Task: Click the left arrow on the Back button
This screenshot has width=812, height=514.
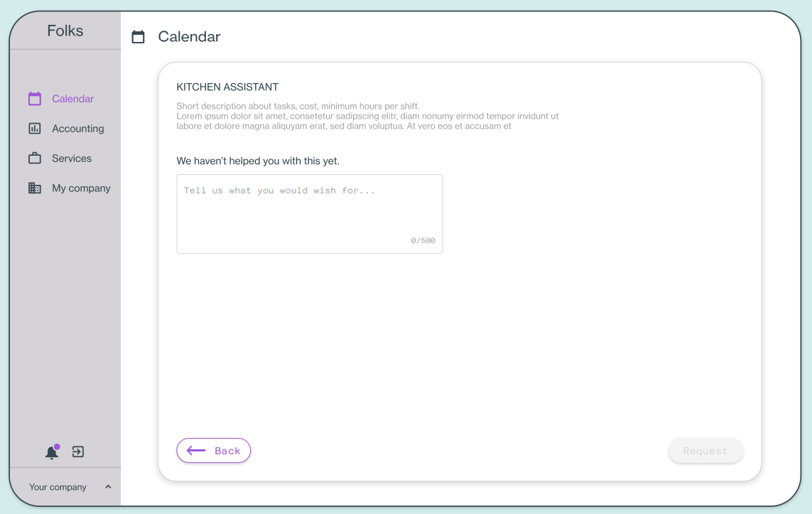Action: tap(196, 451)
